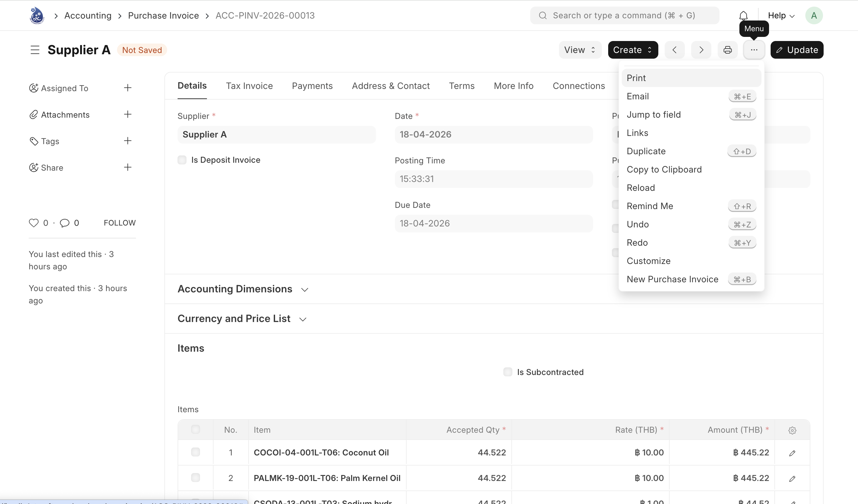858x504 pixels.
Task: Click the Due Date field
Action: (494, 223)
